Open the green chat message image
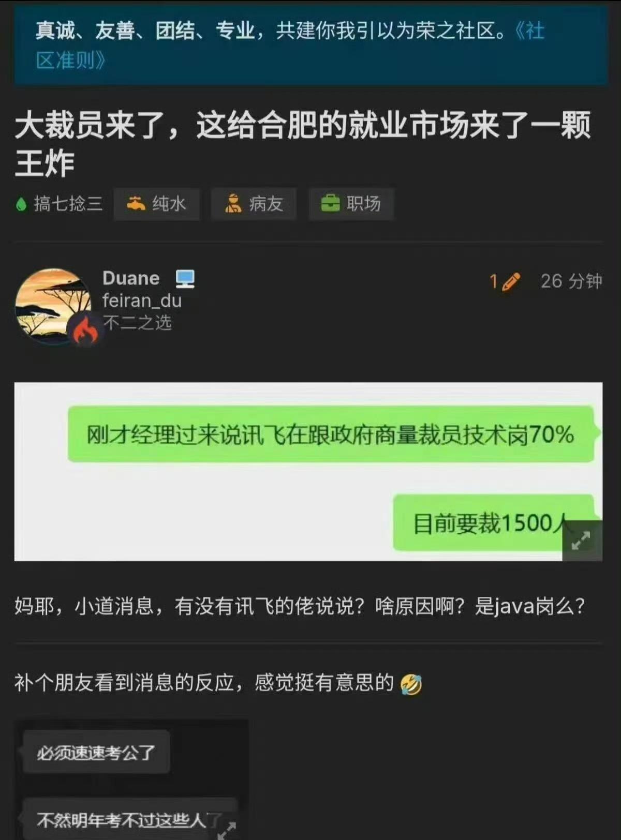Image resolution: width=621 pixels, height=840 pixels. [308, 471]
